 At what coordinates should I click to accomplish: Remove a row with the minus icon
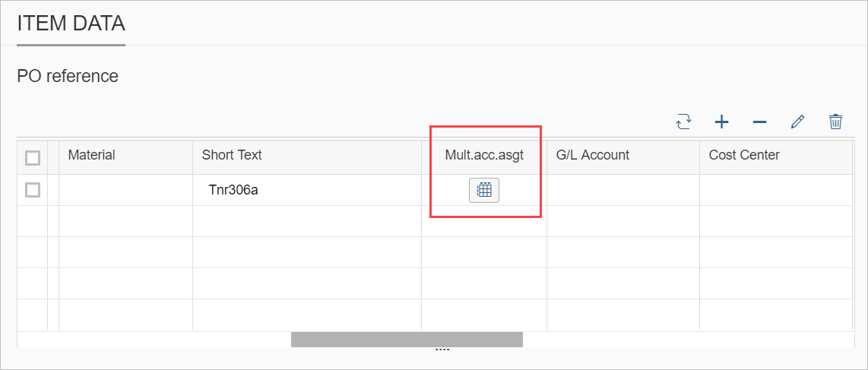[x=759, y=122]
